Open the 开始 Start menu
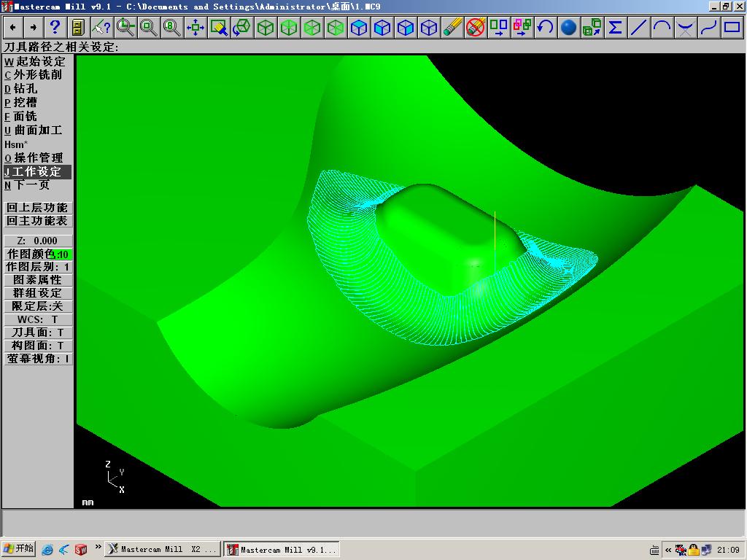Image resolution: width=747 pixels, height=560 pixels. (x=18, y=549)
